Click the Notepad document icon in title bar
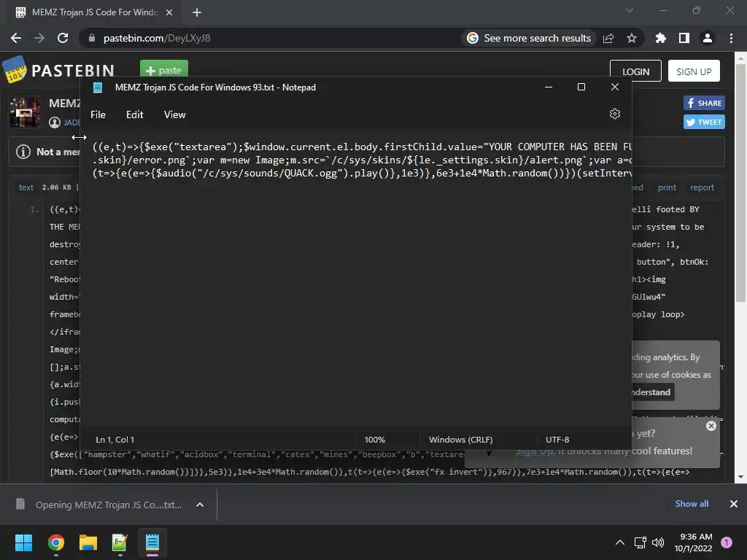747x560 pixels. [x=98, y=87]
